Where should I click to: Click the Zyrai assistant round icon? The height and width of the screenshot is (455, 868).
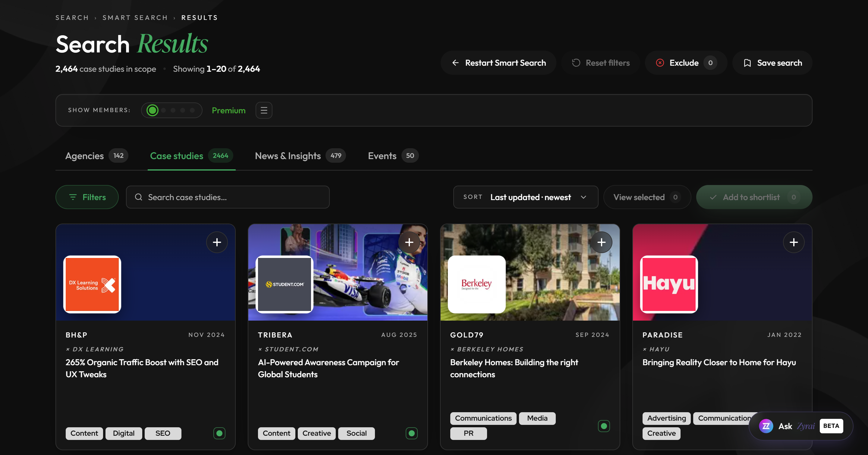pyautogui.click(x=766, y=426)
